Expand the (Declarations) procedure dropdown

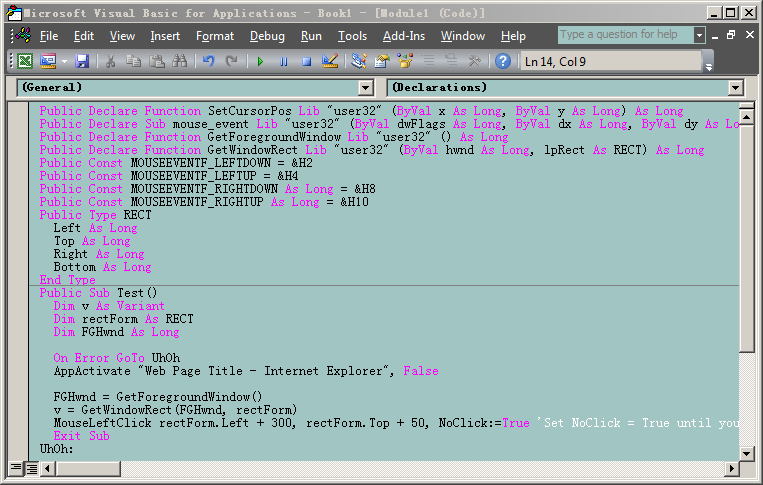pyautogui.click(x=735, y=88)
